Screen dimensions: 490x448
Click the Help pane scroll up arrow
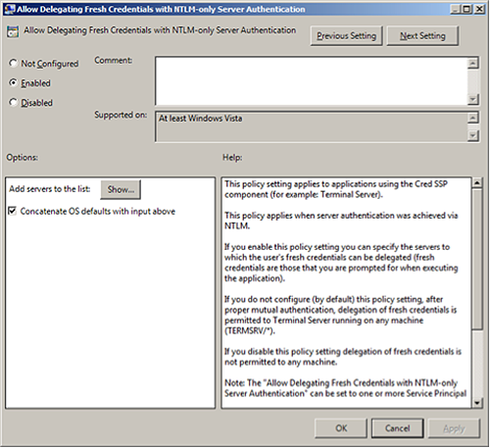477,182
